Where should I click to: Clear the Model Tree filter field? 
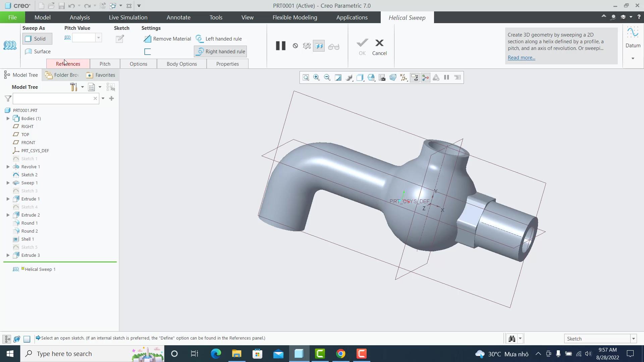pyautogui.click(x=96, y=98)
